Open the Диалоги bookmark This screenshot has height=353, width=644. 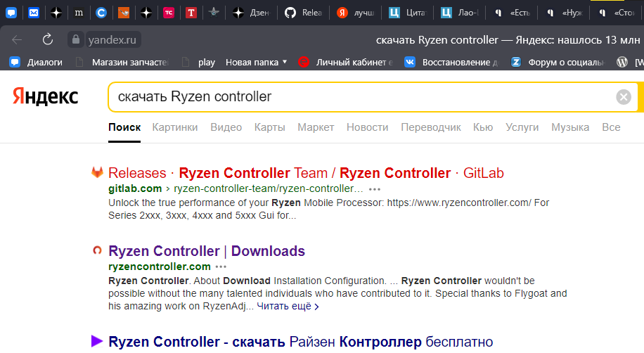[x=36, y=62]
